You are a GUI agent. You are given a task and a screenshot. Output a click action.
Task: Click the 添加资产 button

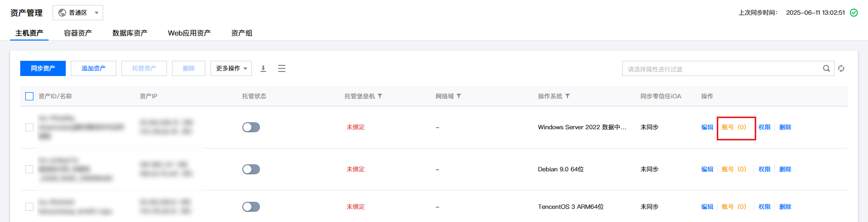point(94,68)
